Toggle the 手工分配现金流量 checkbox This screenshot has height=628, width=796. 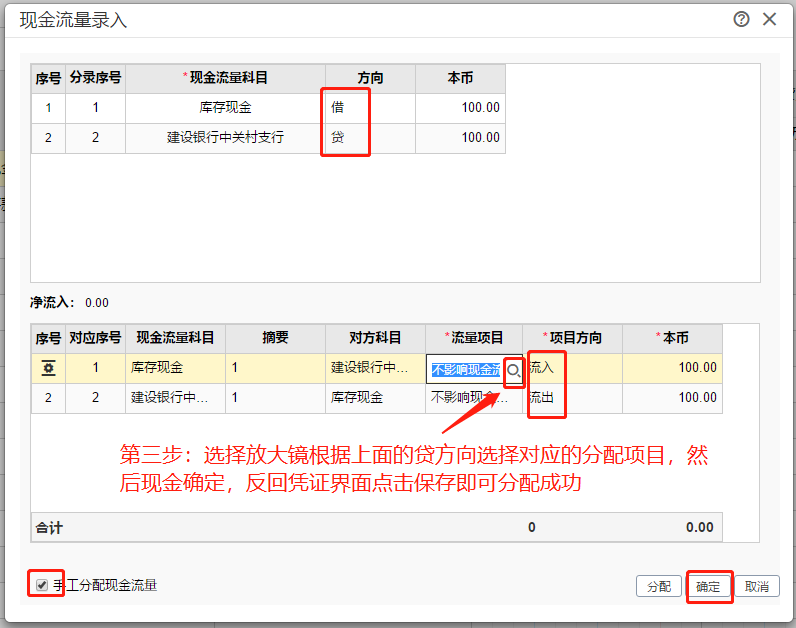point(42,585)
